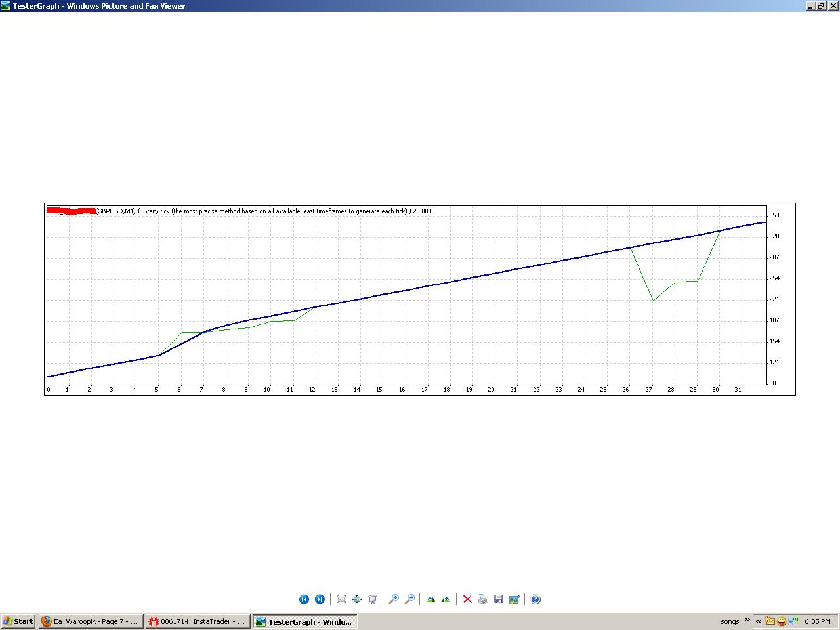Delete the current image
Viewport: 840px width, 630px height.
pos(467,599)
